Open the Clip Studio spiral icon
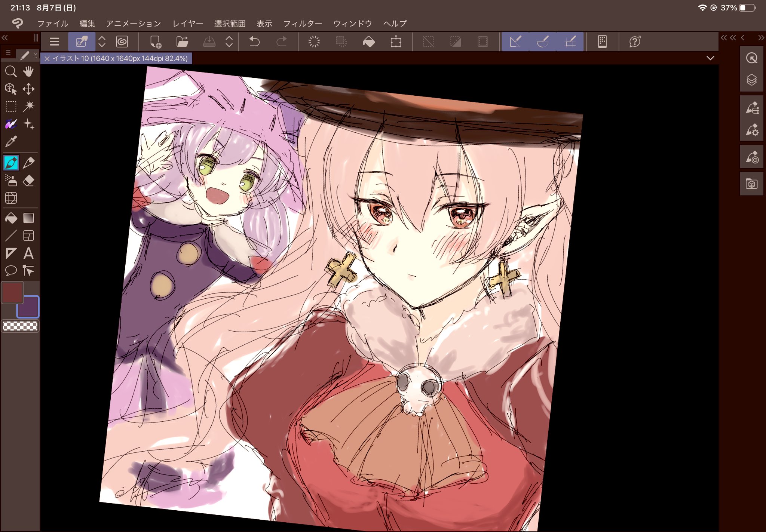Viewport: 766px width, 532px height. point(122,41)
